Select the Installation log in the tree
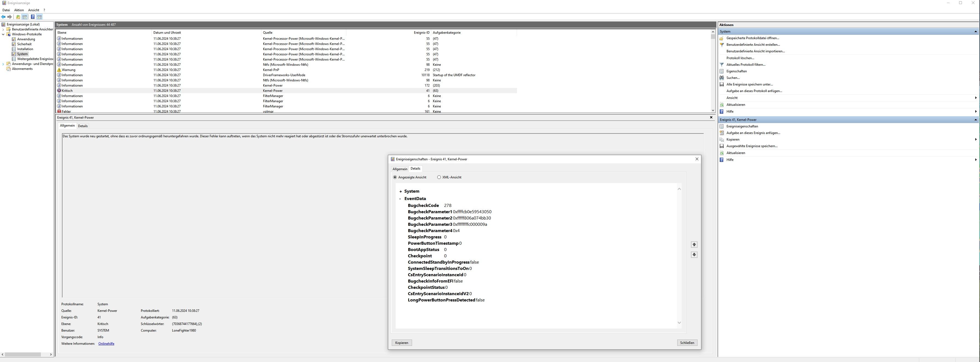980x362 pixels. tap(25, 49)
